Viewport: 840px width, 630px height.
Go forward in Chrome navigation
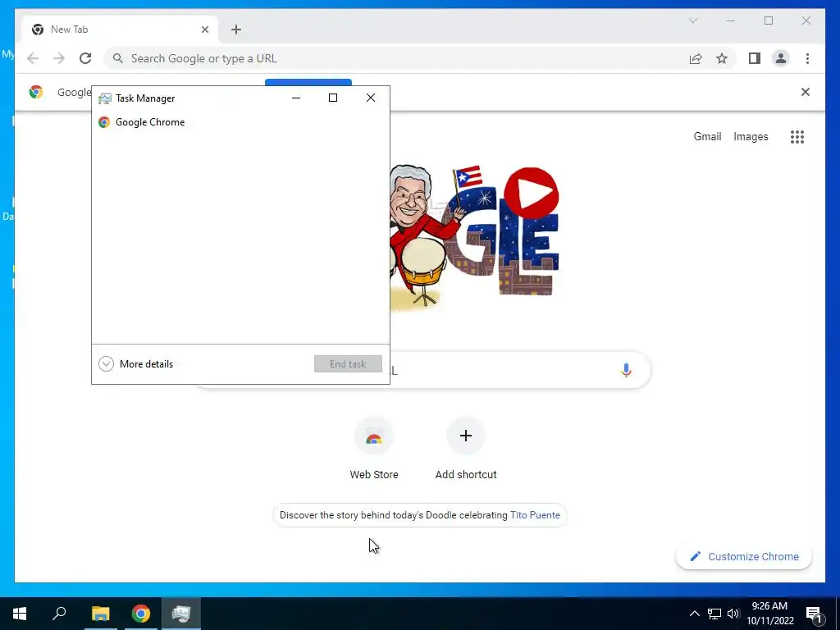(x=59, y=58)
